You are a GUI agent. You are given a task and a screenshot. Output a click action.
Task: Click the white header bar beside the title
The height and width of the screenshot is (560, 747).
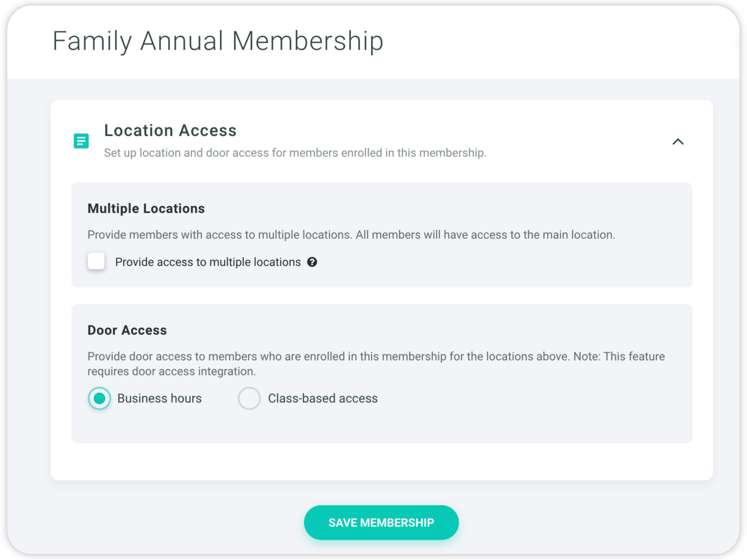(557, 41)
